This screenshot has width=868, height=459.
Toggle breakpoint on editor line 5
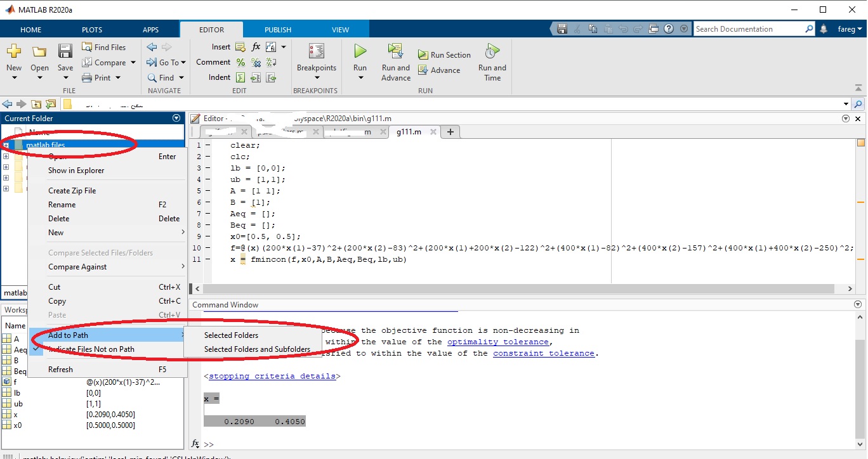point(208,191)
